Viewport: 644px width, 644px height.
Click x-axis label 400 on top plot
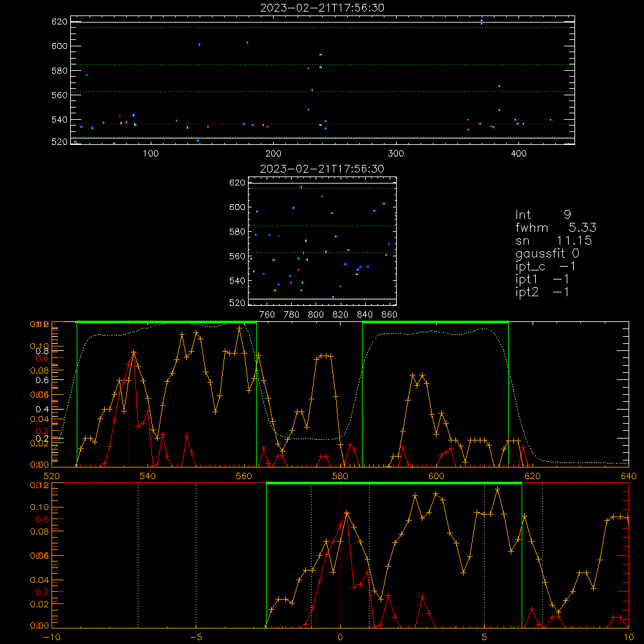click(x=518, y=154)
